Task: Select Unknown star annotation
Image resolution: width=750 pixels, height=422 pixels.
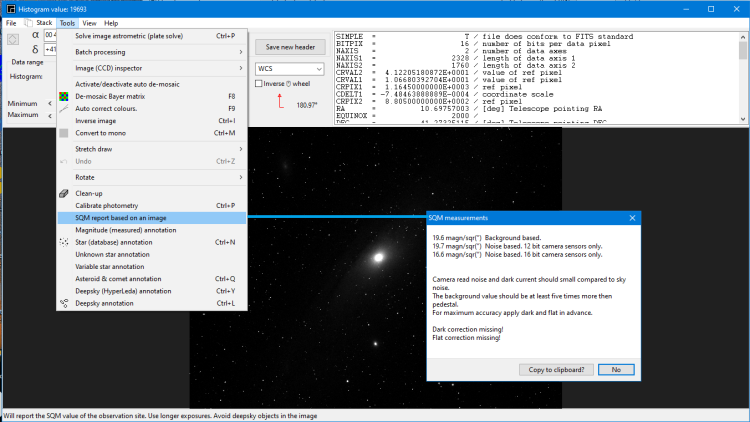Action: point(152,255)
